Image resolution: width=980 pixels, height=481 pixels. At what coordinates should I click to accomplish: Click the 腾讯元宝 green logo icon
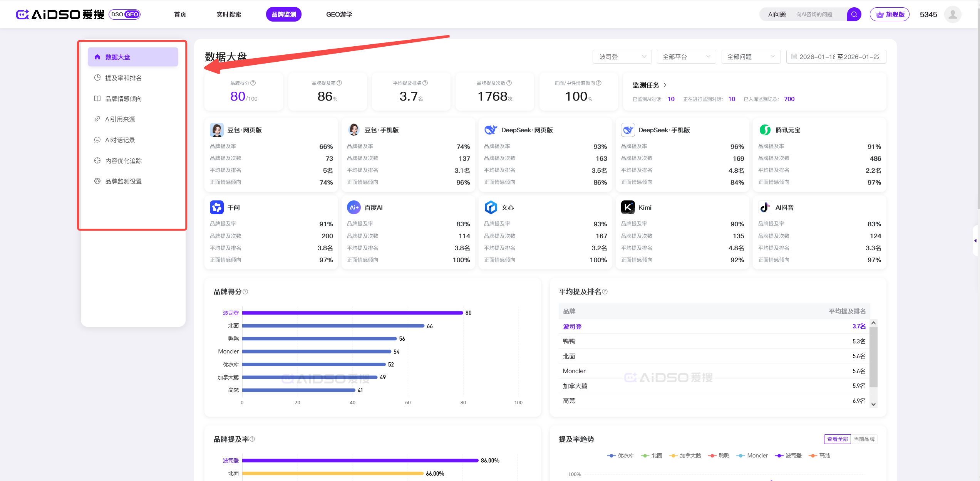[765, 130]
